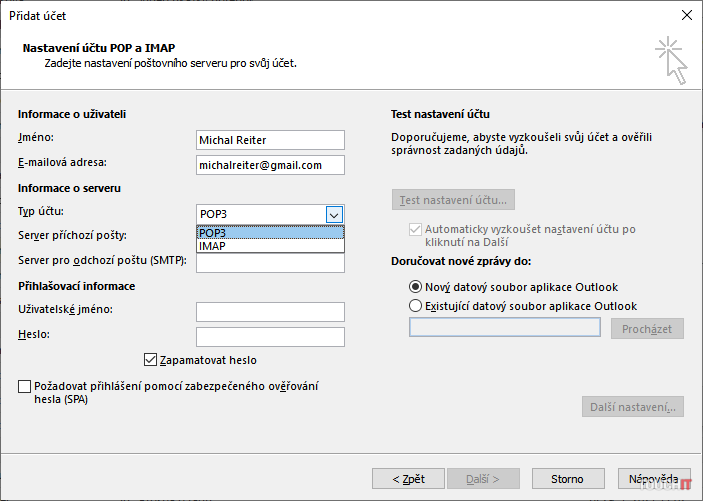Click the SMTP outgoing server field
This screenshot has height=501, width=703.
[x=270, y=264]
